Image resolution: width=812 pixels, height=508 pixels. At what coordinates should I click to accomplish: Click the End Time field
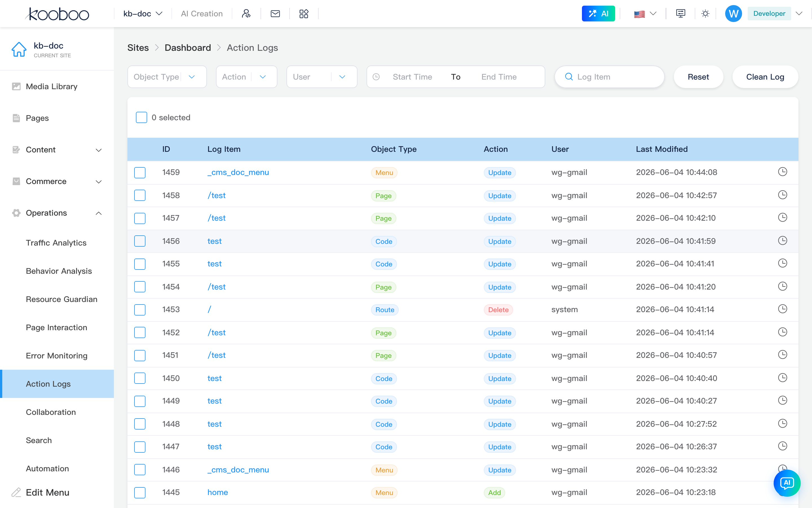(499, 76)
